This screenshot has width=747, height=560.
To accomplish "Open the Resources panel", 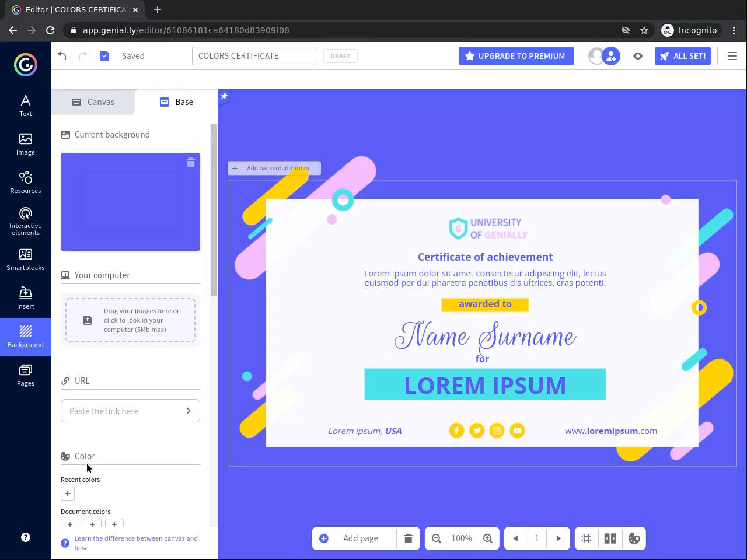I will click(26, 183).
